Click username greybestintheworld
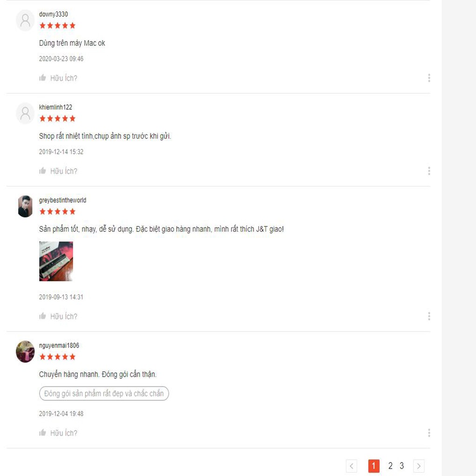This screenshot has height=476, width=476. [63, 200]
